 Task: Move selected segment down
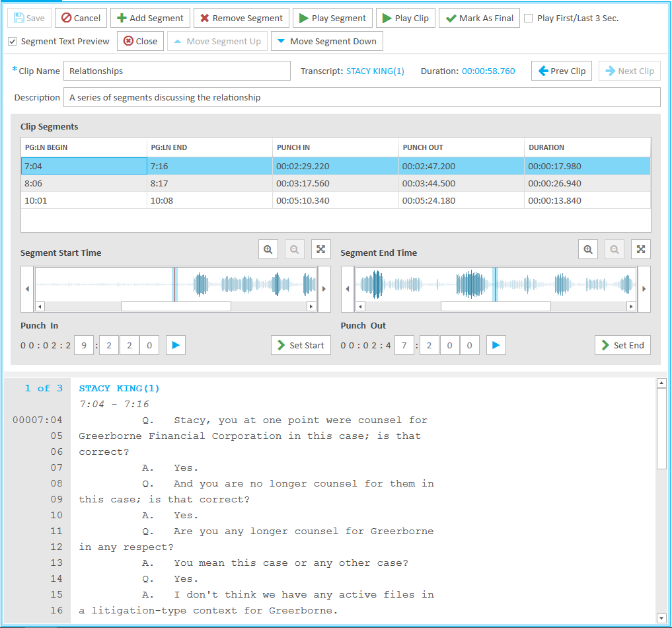pos(327,41)
